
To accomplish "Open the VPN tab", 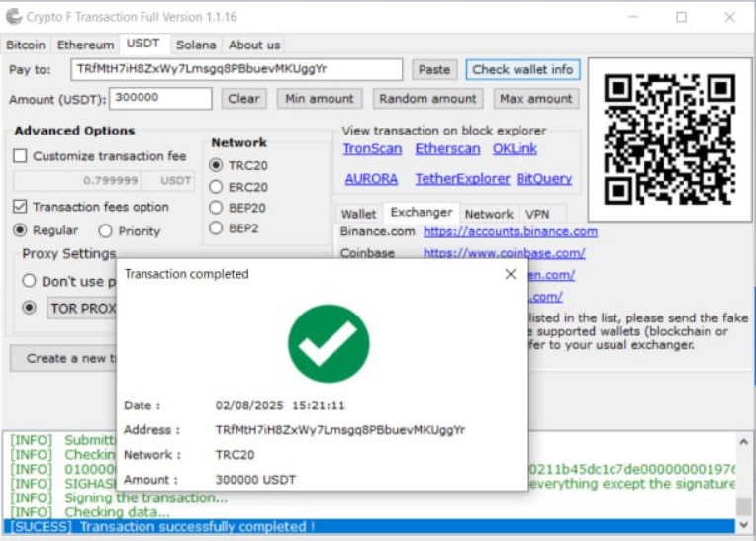I will pyautogui.click(x=537, y=214).
